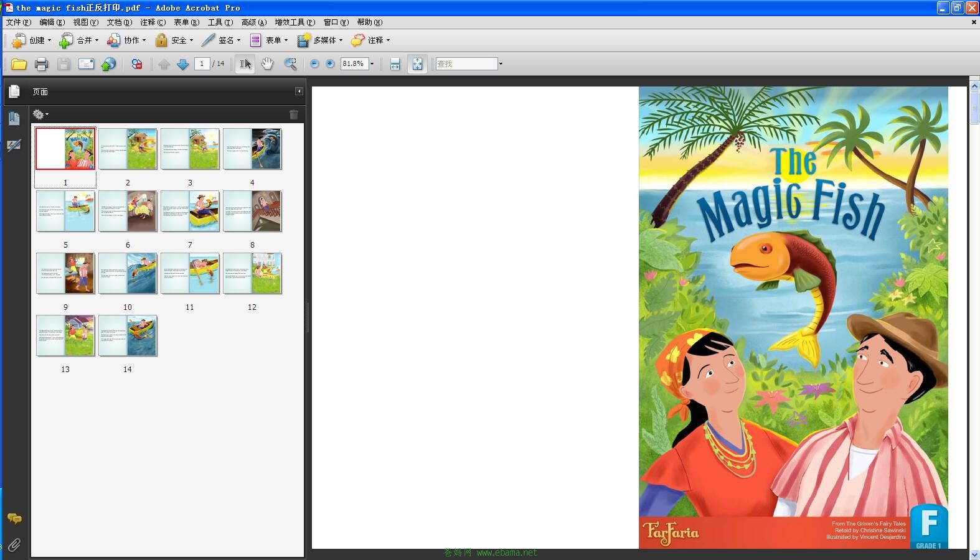980x560 pixels.
Task: Choose the Select text cursor tool
Action: coord(245,64)
